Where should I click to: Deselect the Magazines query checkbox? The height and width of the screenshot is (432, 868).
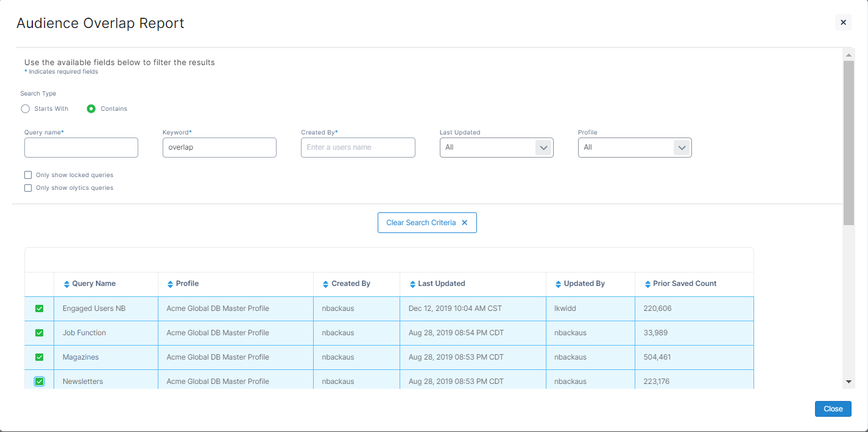[40, 357]
